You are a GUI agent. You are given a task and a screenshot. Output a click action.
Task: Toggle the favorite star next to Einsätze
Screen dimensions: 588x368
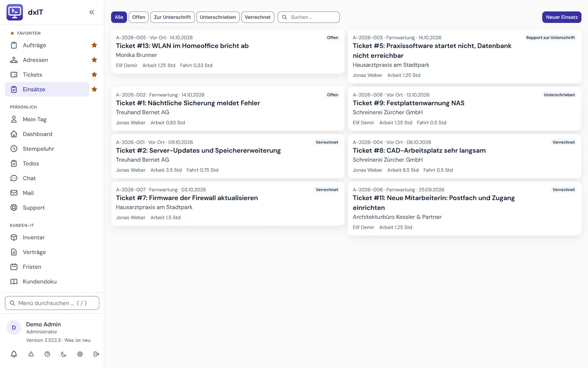[x=94, y=89]
